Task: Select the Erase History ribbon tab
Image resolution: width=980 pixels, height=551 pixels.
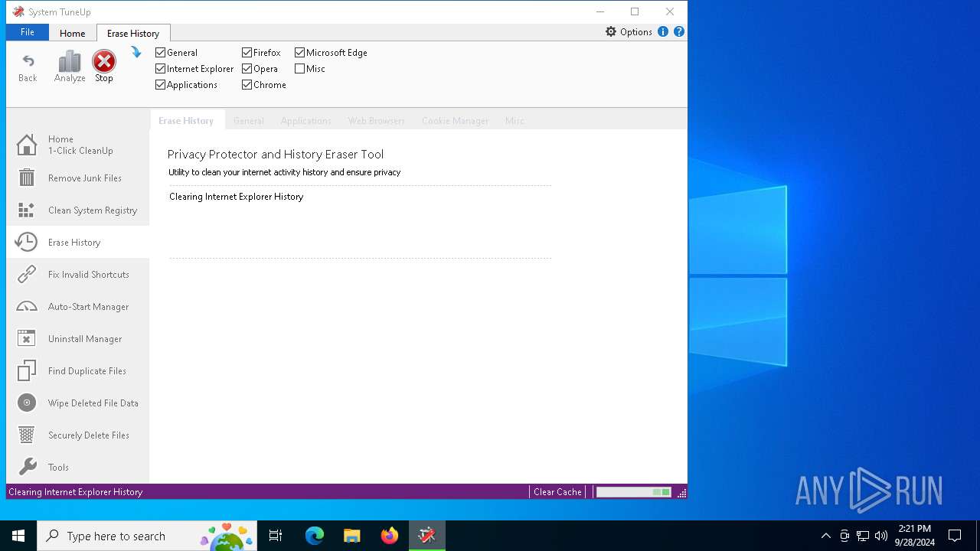Action: (133, 33)
